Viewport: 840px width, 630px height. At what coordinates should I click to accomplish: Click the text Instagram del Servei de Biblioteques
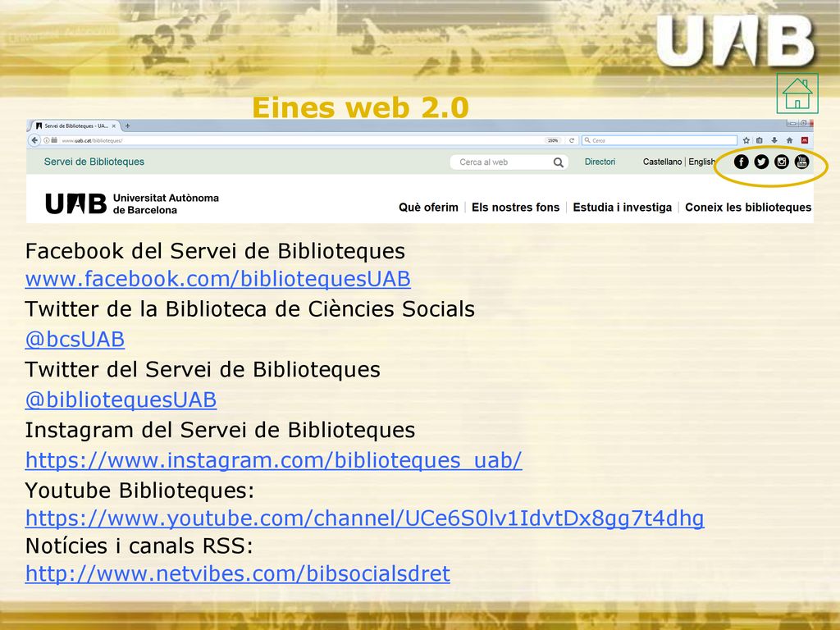[x=220, y=430]
